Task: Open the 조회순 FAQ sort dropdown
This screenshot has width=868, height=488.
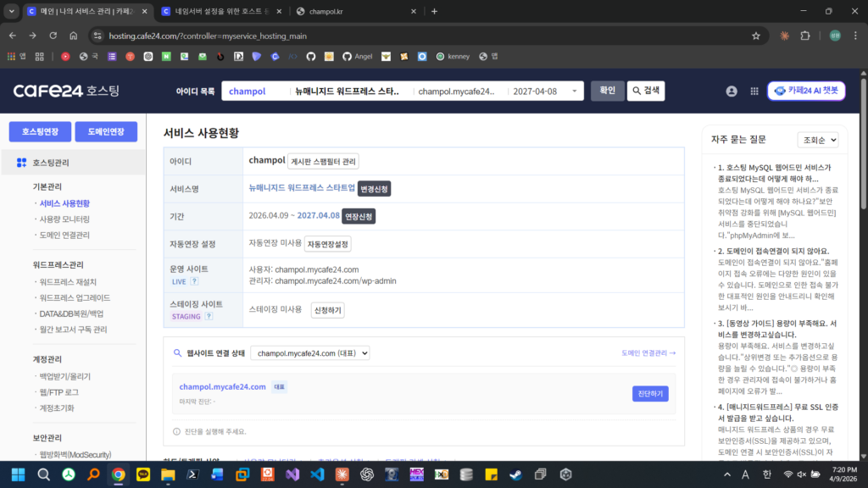Action: 818,140
